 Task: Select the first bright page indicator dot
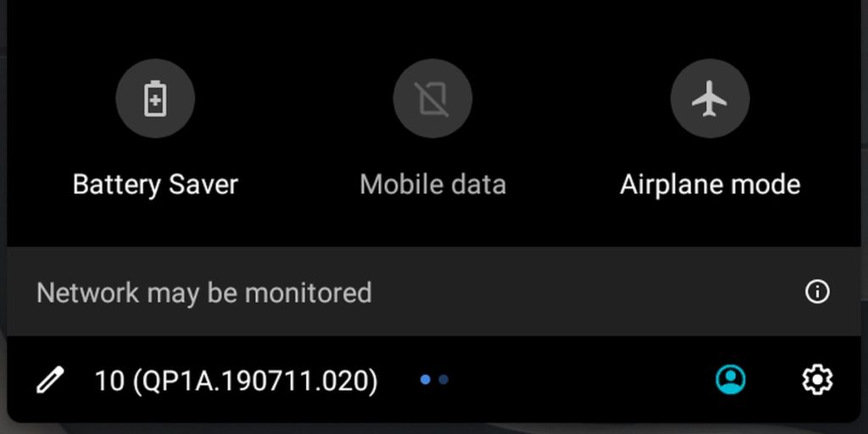coord(426,380)
